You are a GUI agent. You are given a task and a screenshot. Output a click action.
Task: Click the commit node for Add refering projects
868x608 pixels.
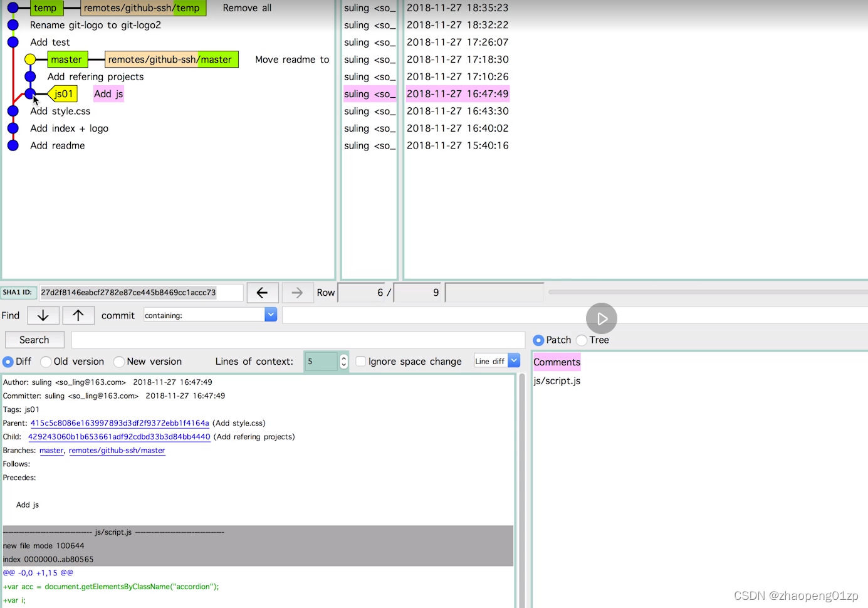30,76
